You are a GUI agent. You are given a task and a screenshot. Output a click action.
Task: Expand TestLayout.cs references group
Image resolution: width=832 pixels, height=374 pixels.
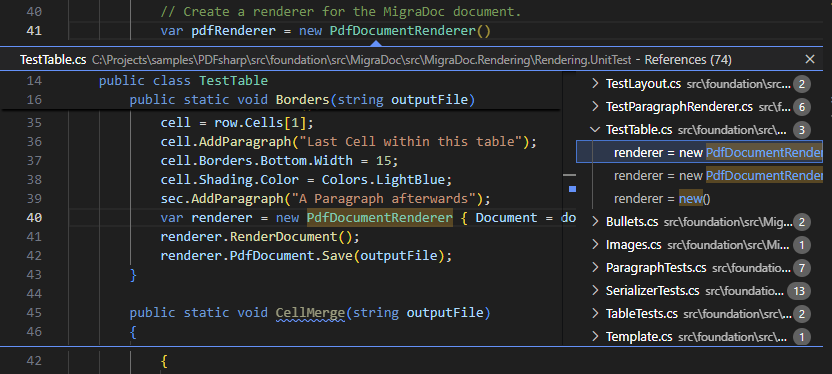[x=595, y=83]
